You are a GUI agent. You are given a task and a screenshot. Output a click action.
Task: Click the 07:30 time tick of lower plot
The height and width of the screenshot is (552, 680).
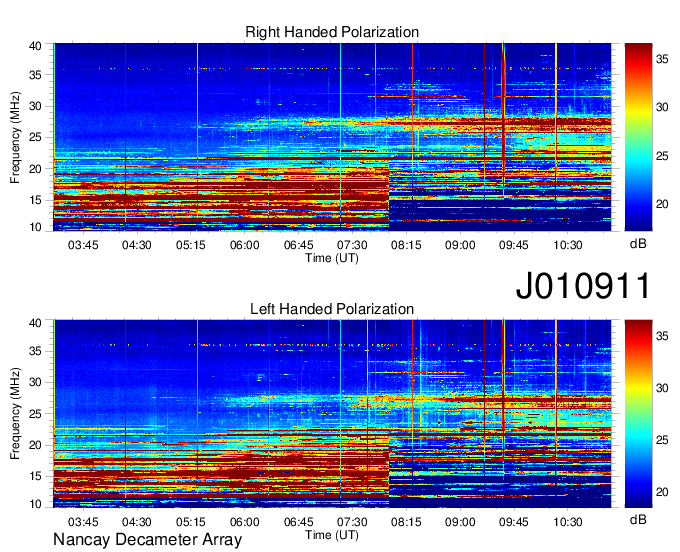pyautogui.click(x=352, y=522)
